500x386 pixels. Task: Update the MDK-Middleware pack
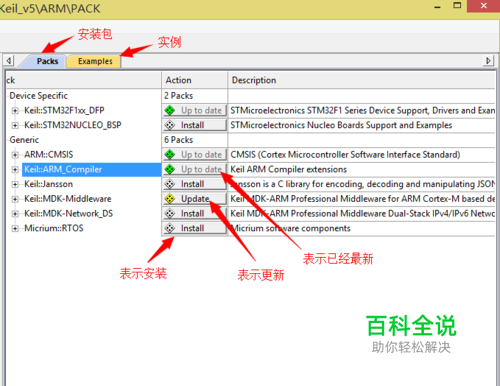(x=195, y=199)
